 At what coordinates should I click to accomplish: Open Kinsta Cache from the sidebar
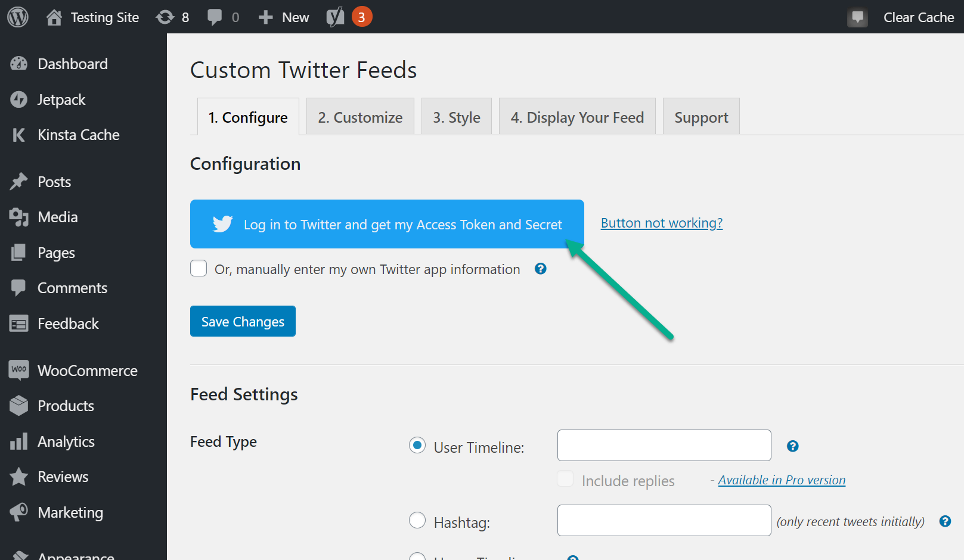tap(19, 135)
